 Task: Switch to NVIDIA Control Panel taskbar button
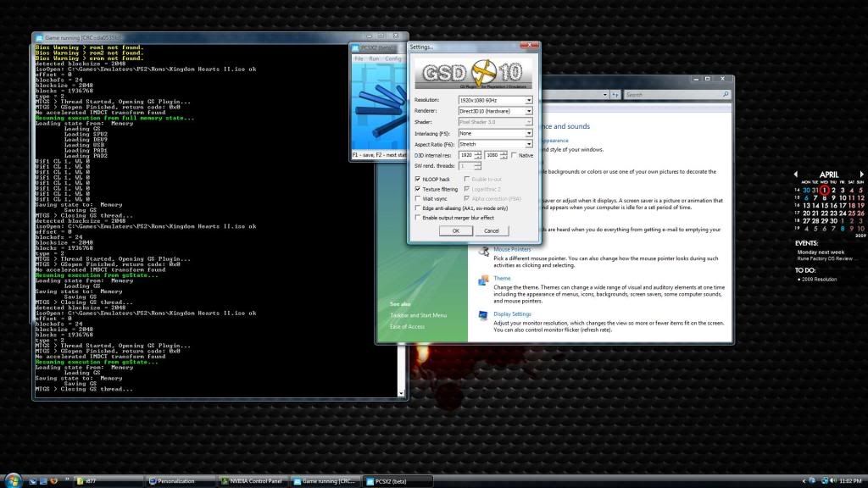pyautogui.click(x=253, y=481)
